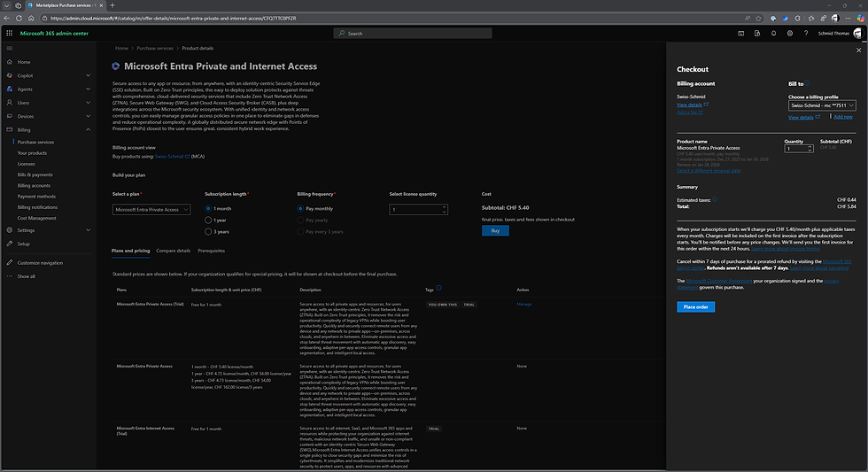Expand the Copilot section chevron
This screenshot has width=868, height=472.
click(x=88, y=75)
